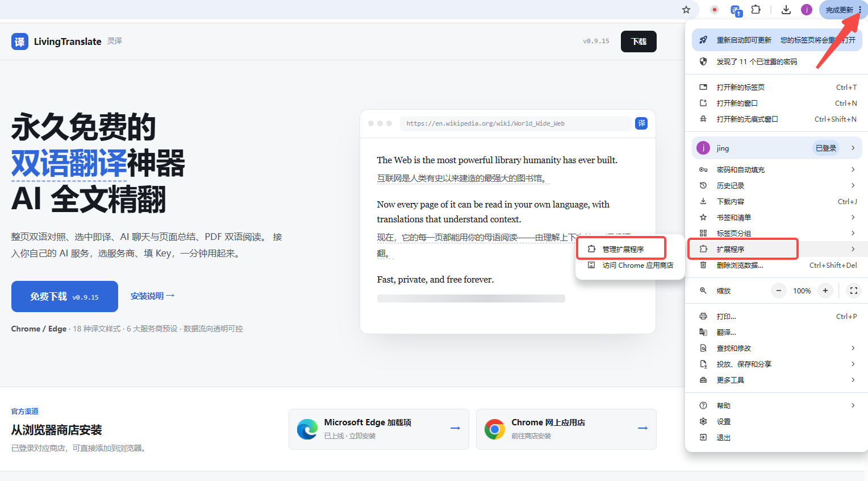Expand the jing profile submenu arrow
The width and height of the screenshot is (868, 481).
click(x=853, y=148)
